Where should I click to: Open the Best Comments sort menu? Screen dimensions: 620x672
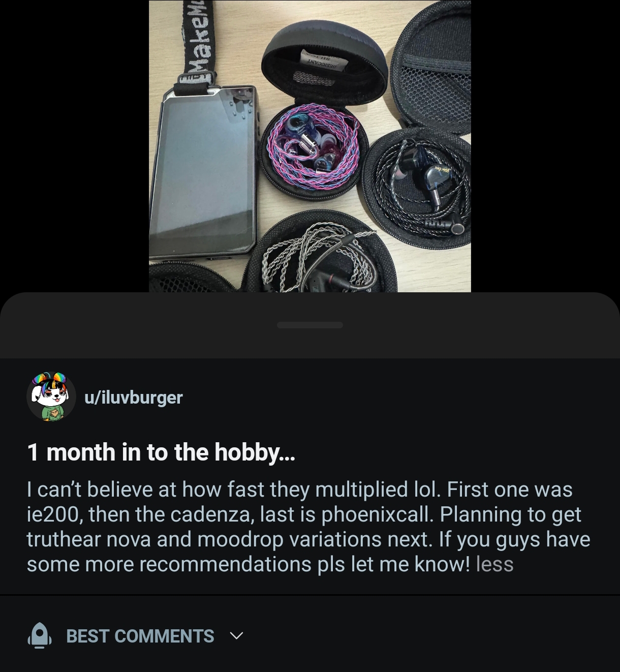pyautogui.click(x=140, y=636)
